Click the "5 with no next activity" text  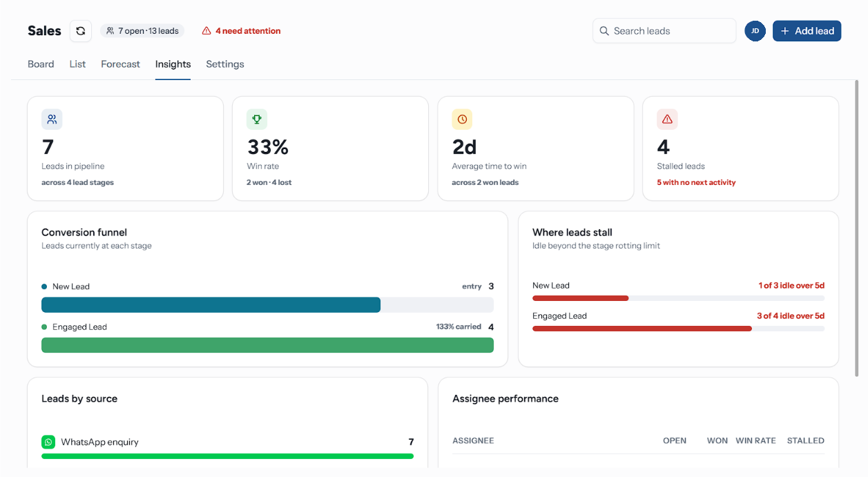click(696, 183)
